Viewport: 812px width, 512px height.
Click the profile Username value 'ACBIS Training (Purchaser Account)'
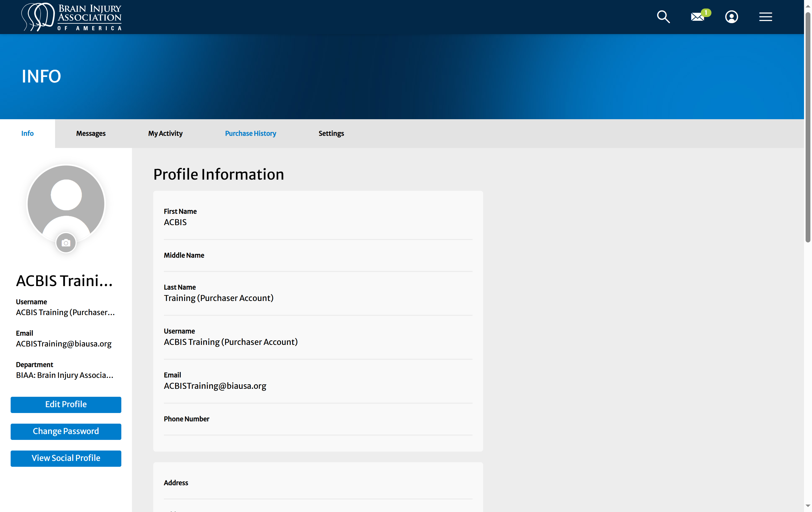tap(231, 342)
